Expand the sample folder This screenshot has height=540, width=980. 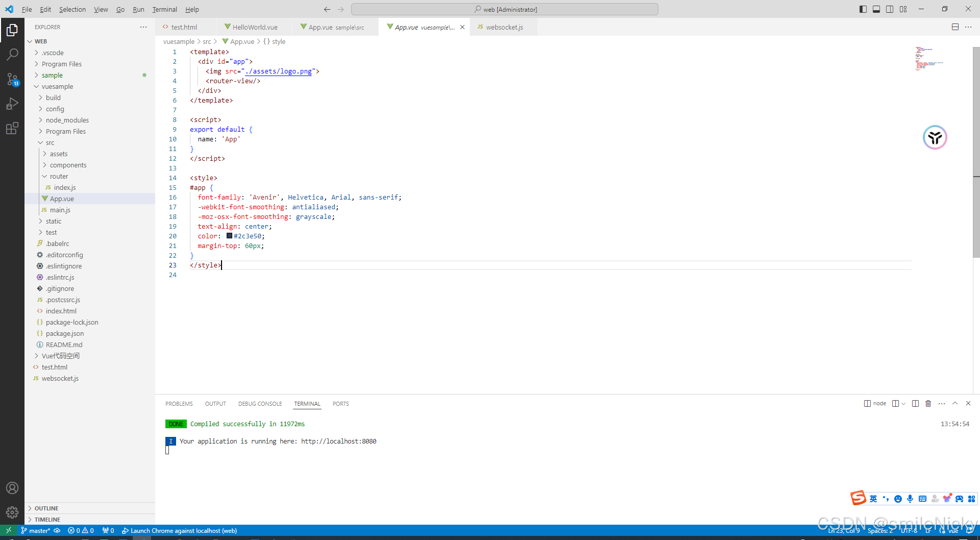tap(90, 75)
